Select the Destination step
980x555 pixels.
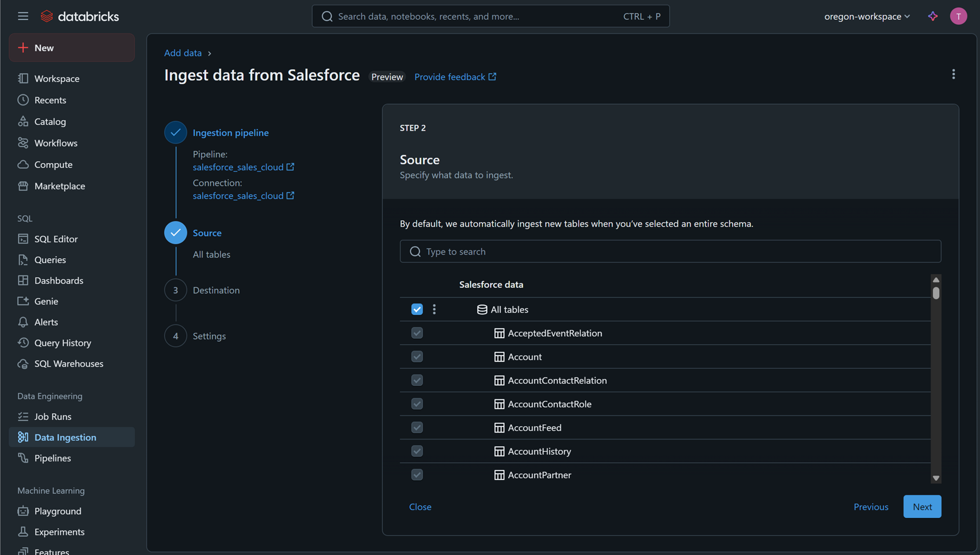(216, 290)
